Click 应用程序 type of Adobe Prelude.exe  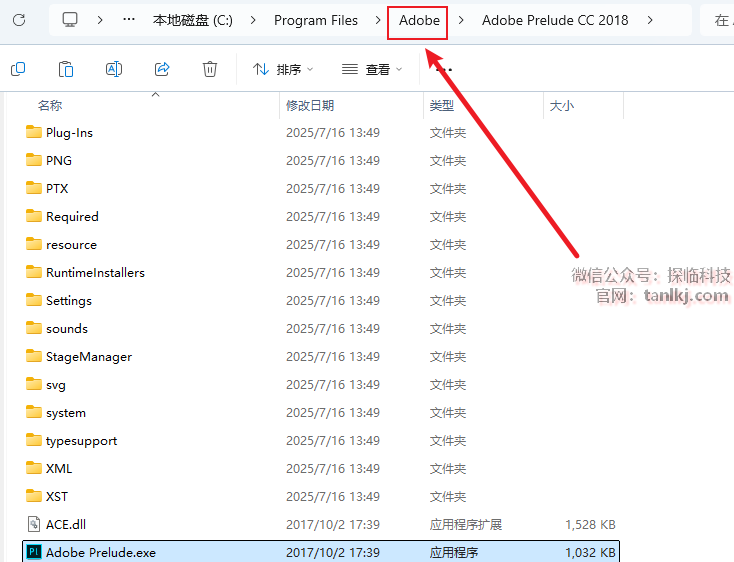454,552
